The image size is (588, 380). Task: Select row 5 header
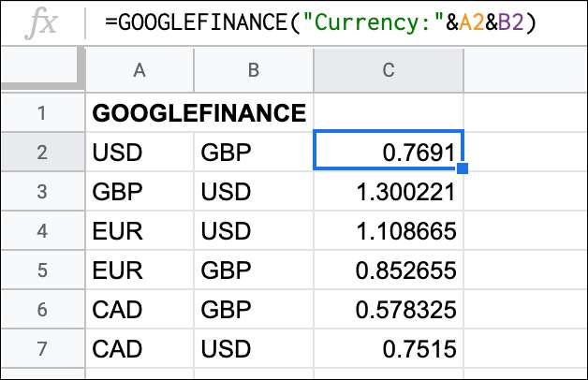pyautogui.click(x=42, y=270)
